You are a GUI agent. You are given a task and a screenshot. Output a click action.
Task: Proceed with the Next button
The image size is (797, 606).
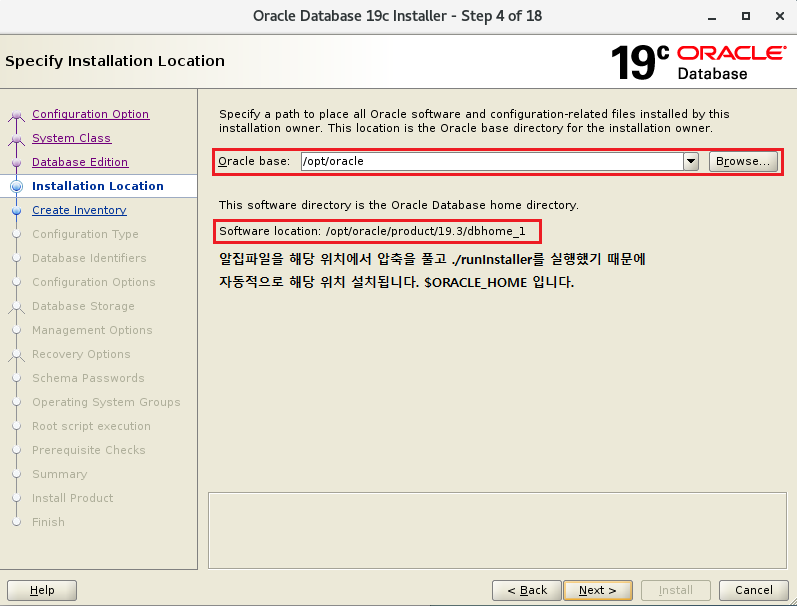pyautogui.click(x=598, y=590)
